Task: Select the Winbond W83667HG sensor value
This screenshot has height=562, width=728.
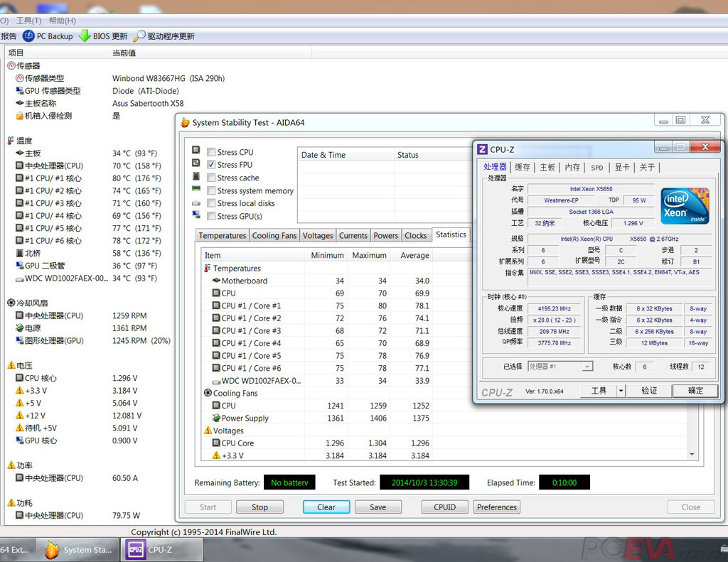Action: (x=168, y=78)
